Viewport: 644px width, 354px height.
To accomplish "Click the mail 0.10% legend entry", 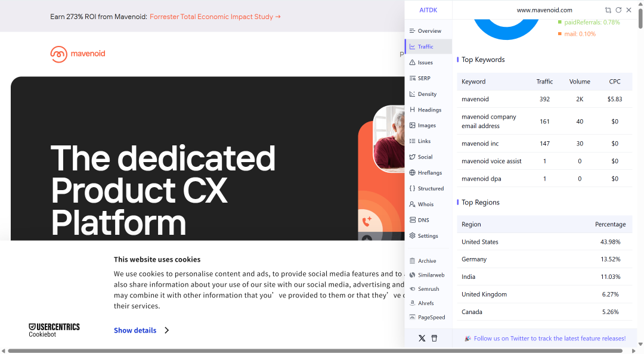I will pos(577,34).
